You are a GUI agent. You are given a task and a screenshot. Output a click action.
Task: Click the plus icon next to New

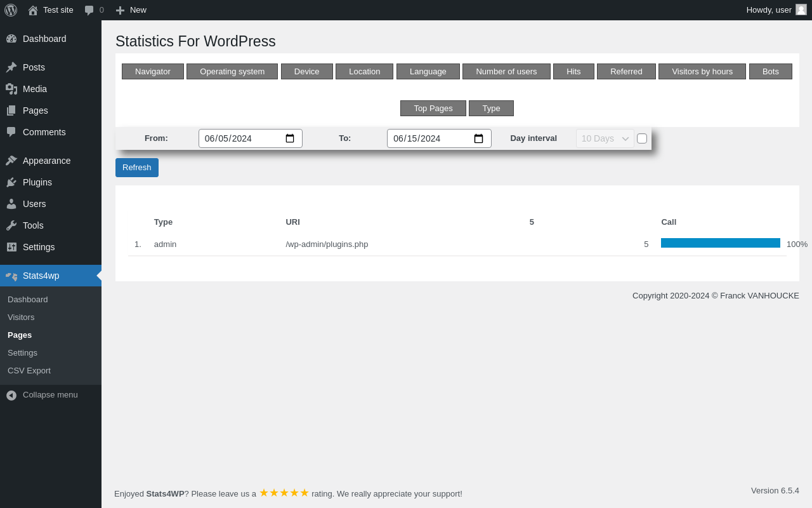pyautogui.click(x=120, y=10)
